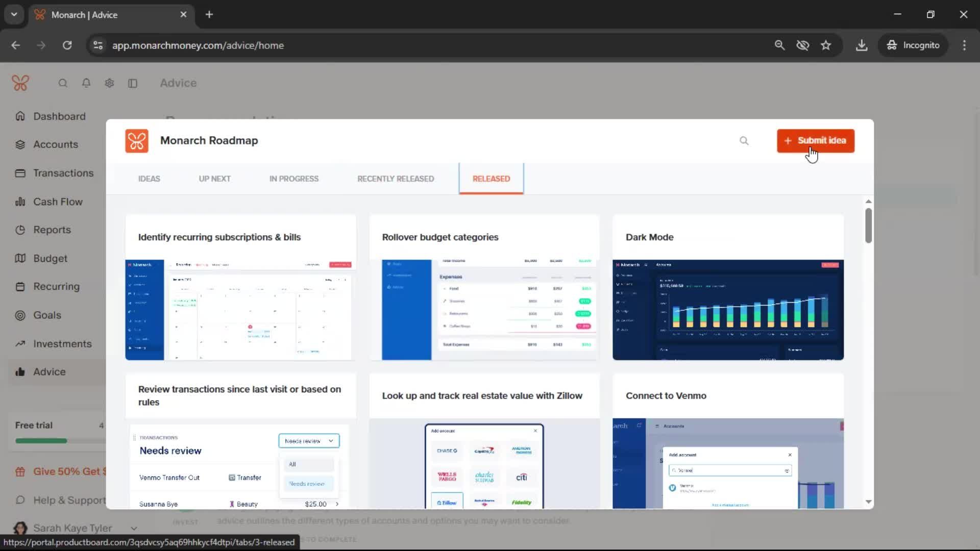The image size is (980, 551).
Task: Open the settings gear icon
Action: click(x=109, y=83)
